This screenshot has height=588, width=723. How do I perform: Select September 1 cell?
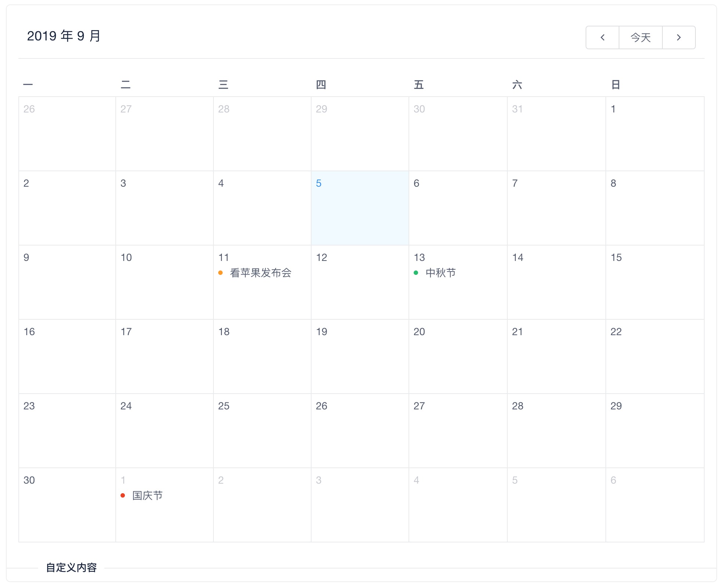pyautogui.click(x=655, y=134)
